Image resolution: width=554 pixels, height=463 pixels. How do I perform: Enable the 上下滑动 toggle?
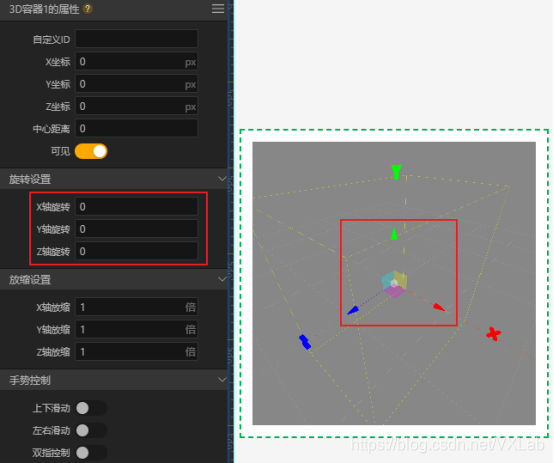[x=91, y=408]
